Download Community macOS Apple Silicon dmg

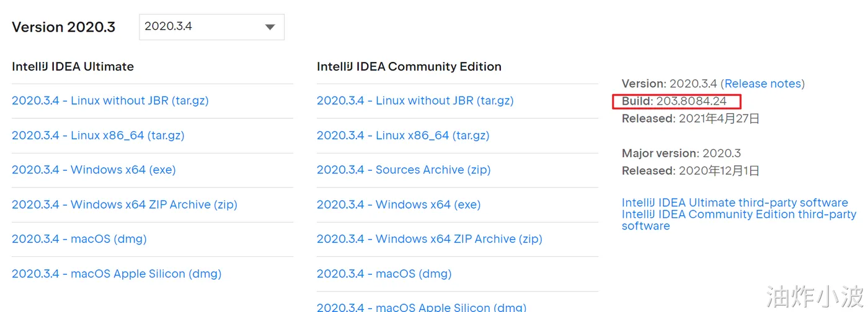click(422, 307)
